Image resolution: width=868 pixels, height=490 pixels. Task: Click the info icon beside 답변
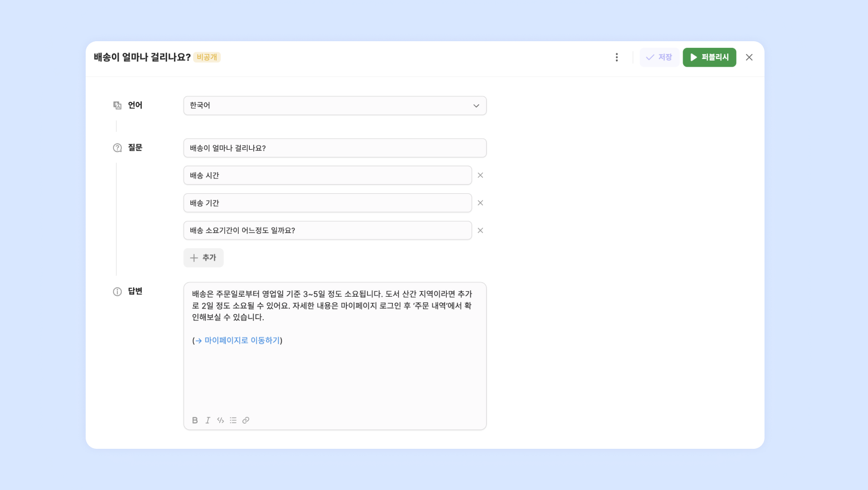117,292
